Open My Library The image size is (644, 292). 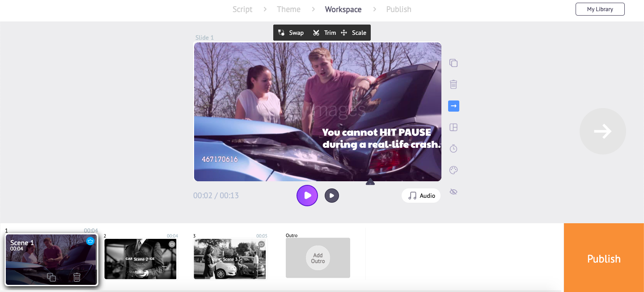click(600, 9)
